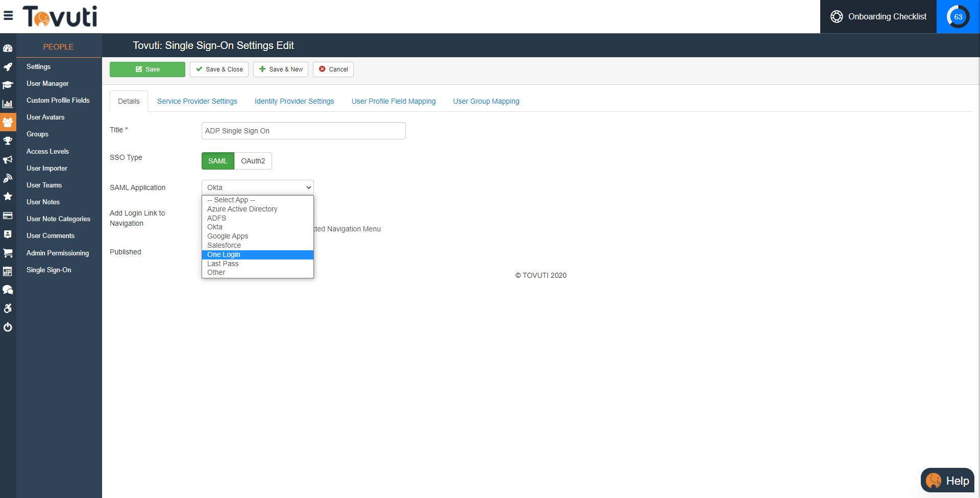Click the chat bubbles icon in sidebar
The height and width of the screenshot is (498, 980).
tap(8, 290)
